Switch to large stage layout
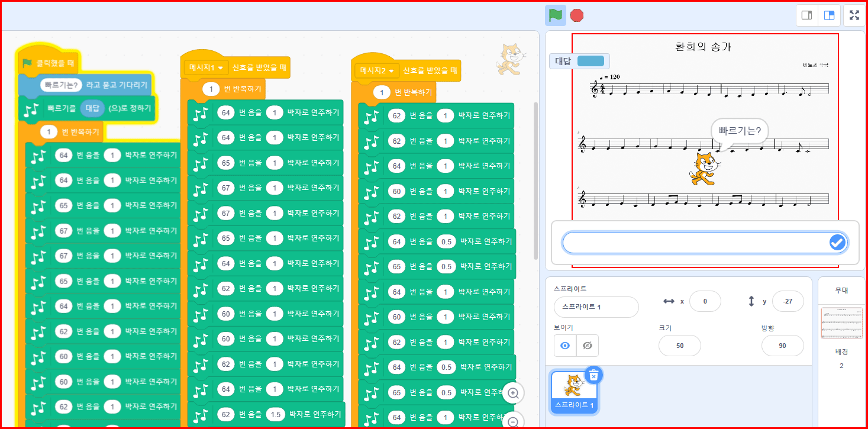The height and width of the screenshot is (429, 868). (829, 15)
